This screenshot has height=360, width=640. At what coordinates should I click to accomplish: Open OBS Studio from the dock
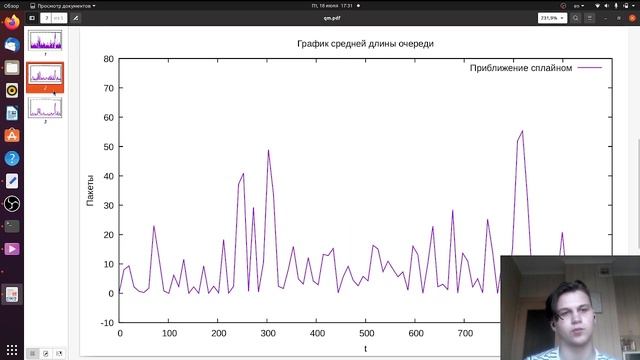pos(12,204)
